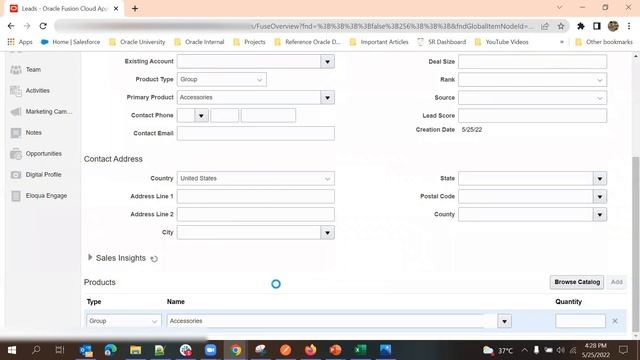Viewport: 640px width, 360px height.
Task: Open File Explorer from the taskbar
Action: click(x=136, y=350)
